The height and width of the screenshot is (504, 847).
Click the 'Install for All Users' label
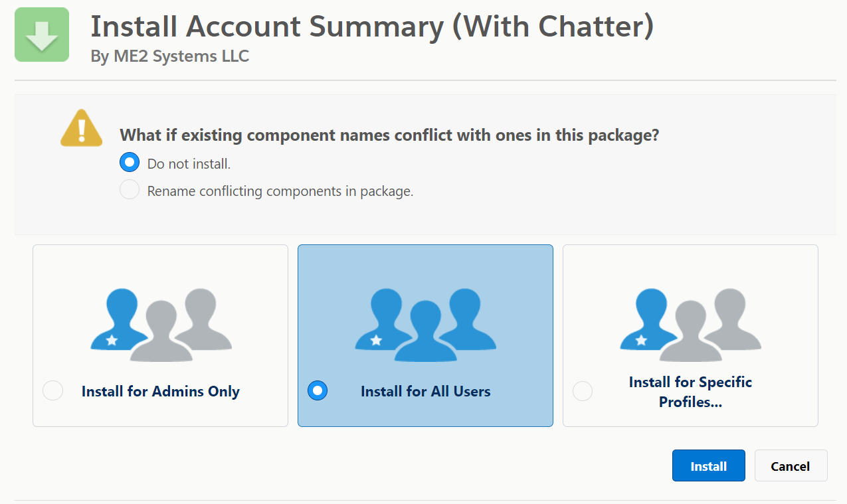pyautogui.click(x=426, y=391)
